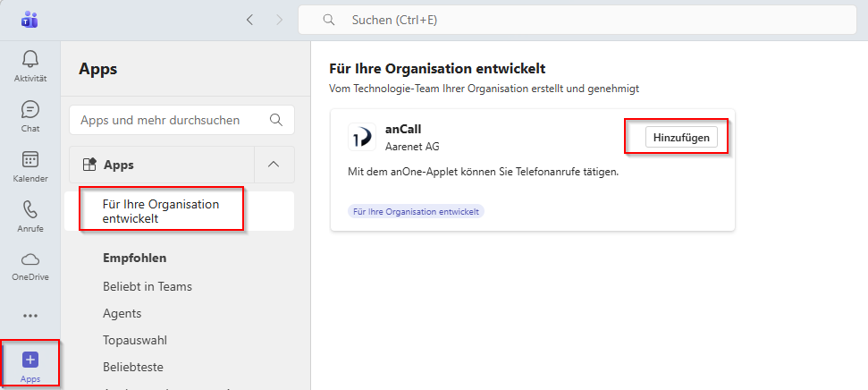Go back with the left arrow
This screenshot has height=390, width=868.
(x=249, y=20)
